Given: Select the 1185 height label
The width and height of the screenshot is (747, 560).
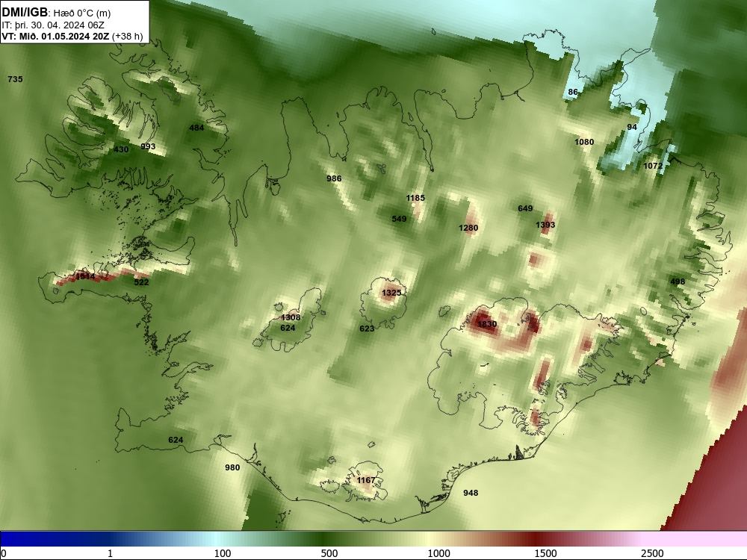Looking at the screenshot, I should 415,198.
